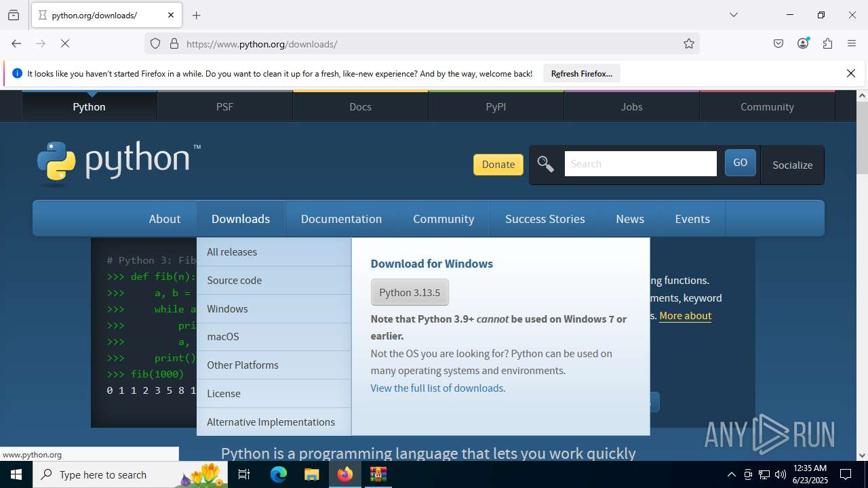Click the taskbar search box
Image resolution: width=868 pixels, height=488 pixels.
point(130,474)
